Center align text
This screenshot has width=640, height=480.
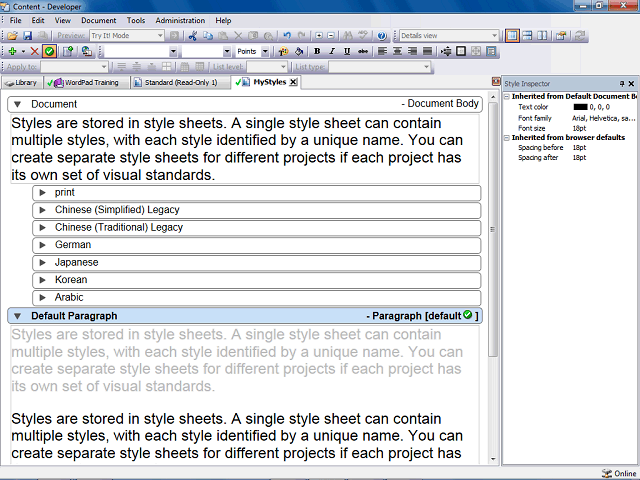coord(397,51)
